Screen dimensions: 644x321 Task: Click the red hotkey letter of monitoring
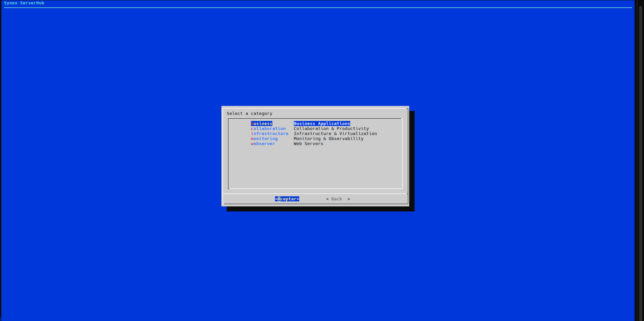pos(252,139)
